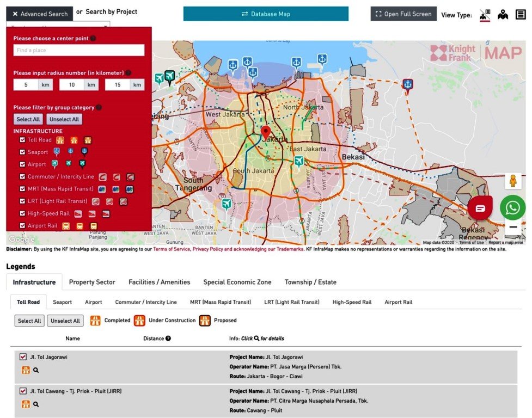This screenshot has height=418, width=532.
Task: Toggle the MRT (Mass Rapid Transit) checkbox
Action: (x=22, y=188)
